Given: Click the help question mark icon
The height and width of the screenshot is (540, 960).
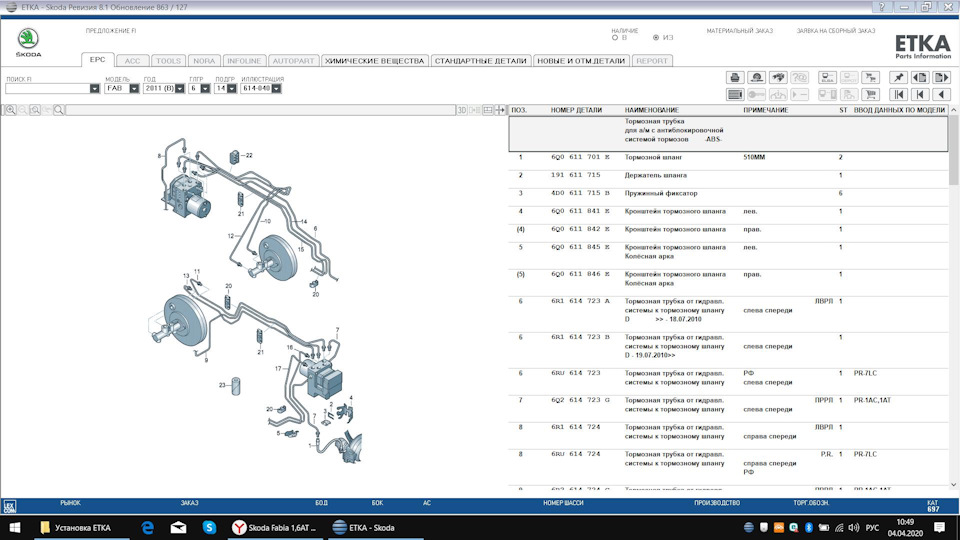Looking at the screenshot, I should 882,7.
